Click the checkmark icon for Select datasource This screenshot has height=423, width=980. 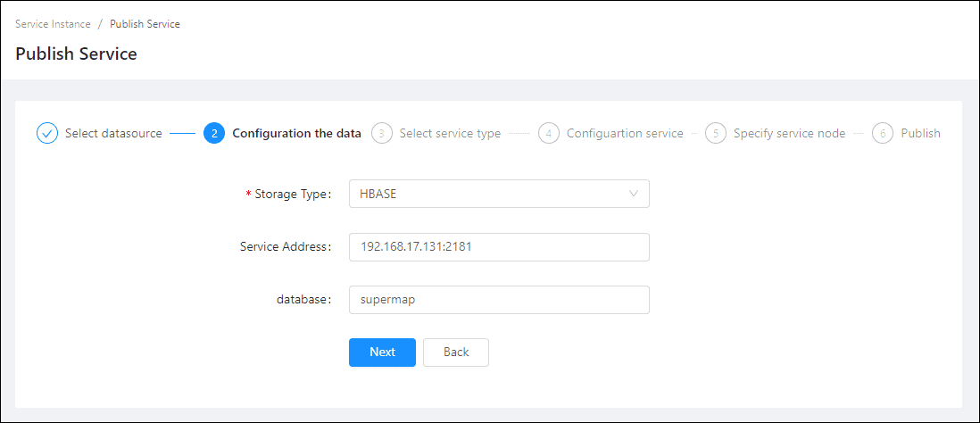(x=46, y=133)
